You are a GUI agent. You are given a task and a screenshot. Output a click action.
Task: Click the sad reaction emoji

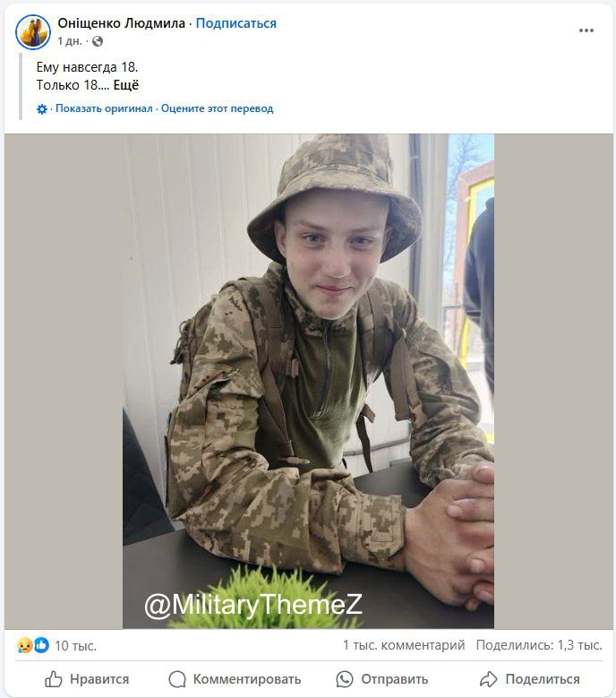pos(24,645)
